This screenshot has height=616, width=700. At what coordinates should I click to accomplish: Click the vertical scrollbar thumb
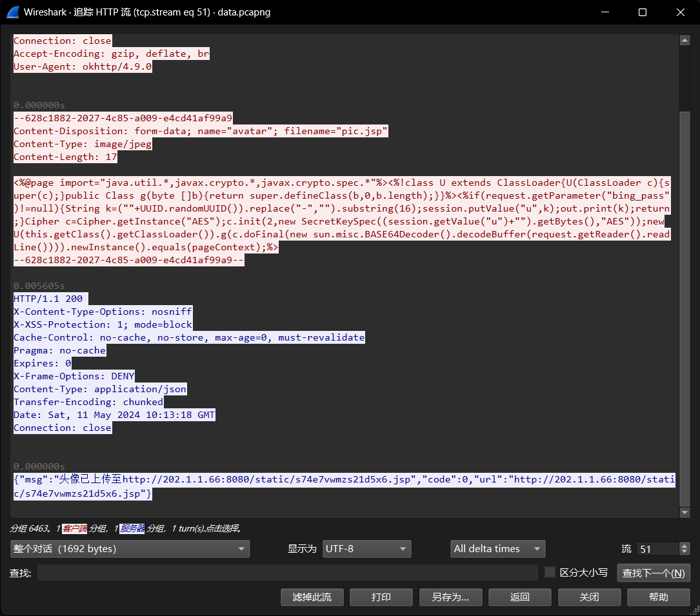(685, 308)
